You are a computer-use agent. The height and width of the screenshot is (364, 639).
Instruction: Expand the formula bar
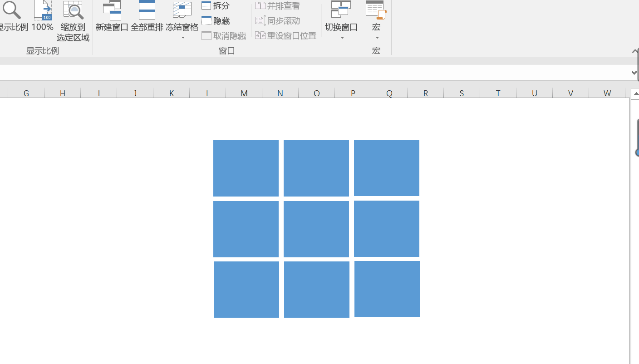coord(634,73)
